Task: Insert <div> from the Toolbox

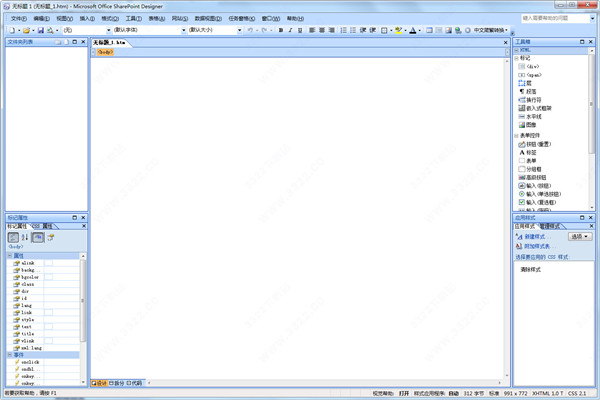Action: 528,67
